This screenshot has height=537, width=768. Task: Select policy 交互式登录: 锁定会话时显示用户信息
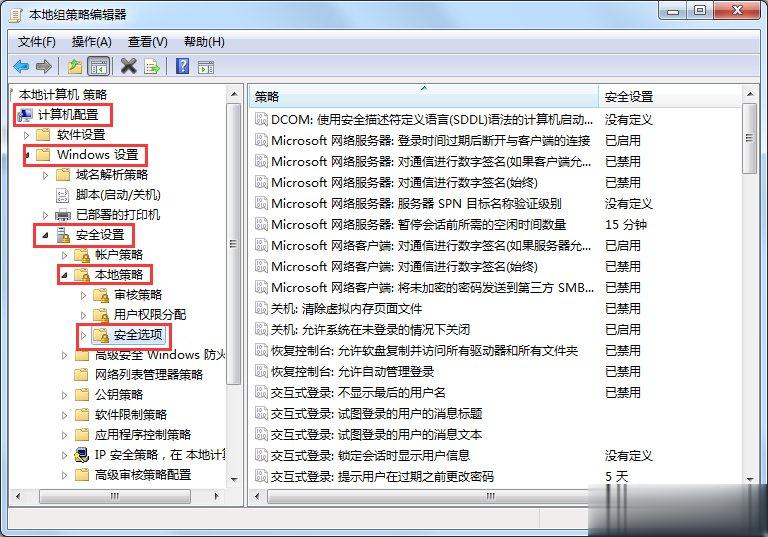370,456
